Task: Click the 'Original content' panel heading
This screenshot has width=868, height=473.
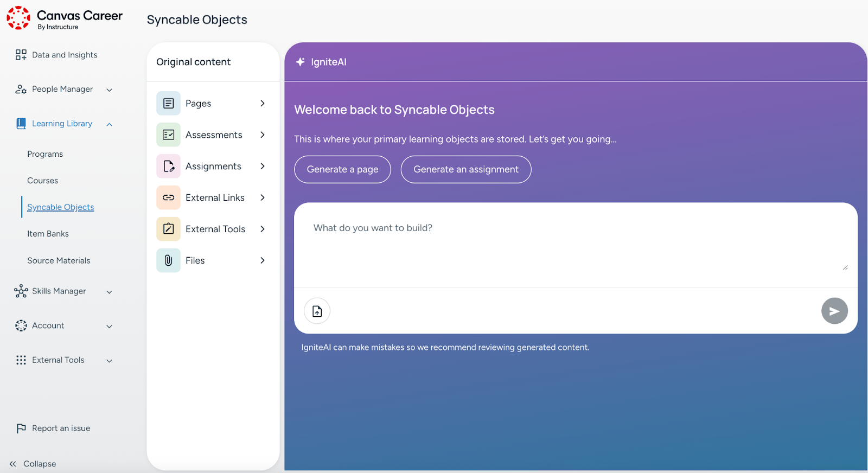Action: 194,62
